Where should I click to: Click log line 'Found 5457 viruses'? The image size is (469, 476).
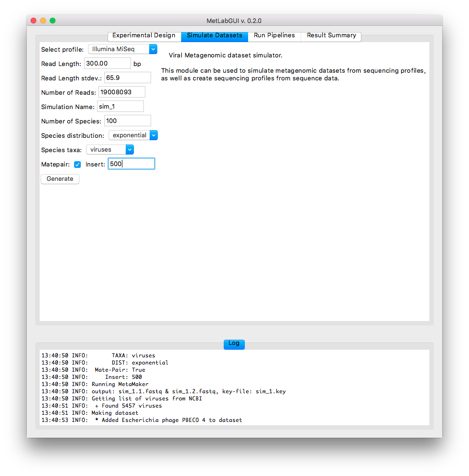click(x=102, y=406)
